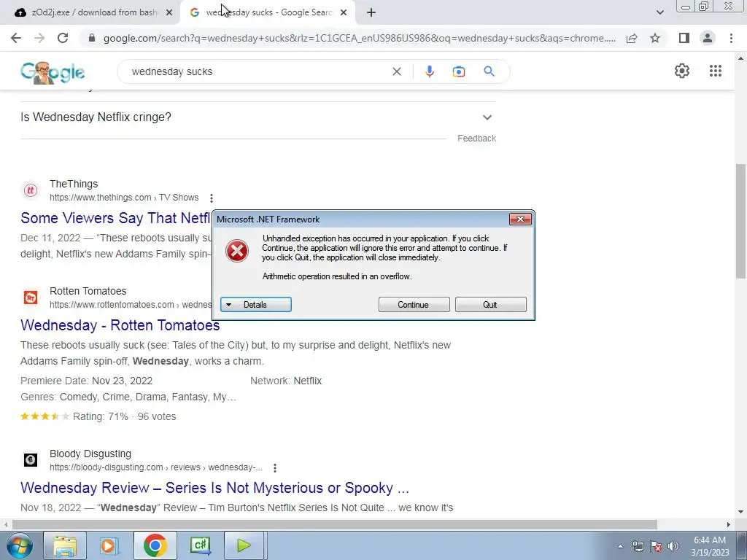Image resolution: width=747 pixels, height=560 pixels.
Task: Bookmark this page with the star icon
Action: [x=655, y=38]
